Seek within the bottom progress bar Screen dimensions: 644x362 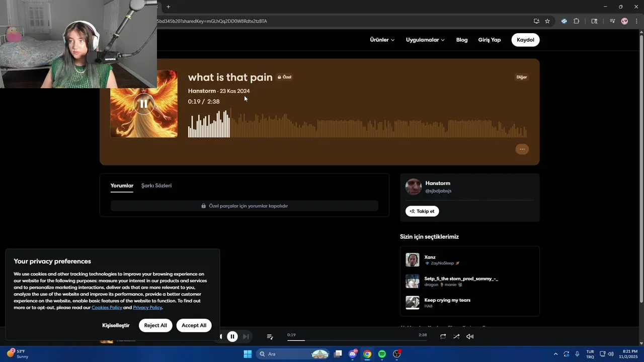click(357, 340)
